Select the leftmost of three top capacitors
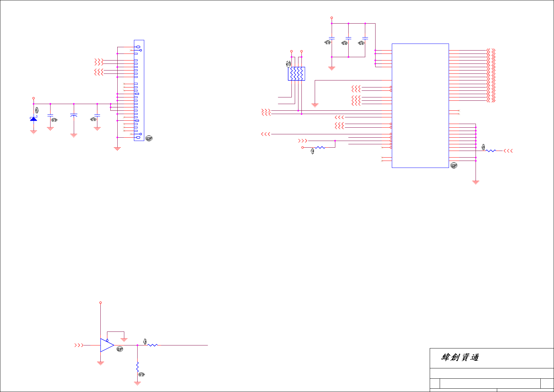Image resolution: width=554 pixels, height=392 pixels. pyautogui.click(x=332, y=38)
